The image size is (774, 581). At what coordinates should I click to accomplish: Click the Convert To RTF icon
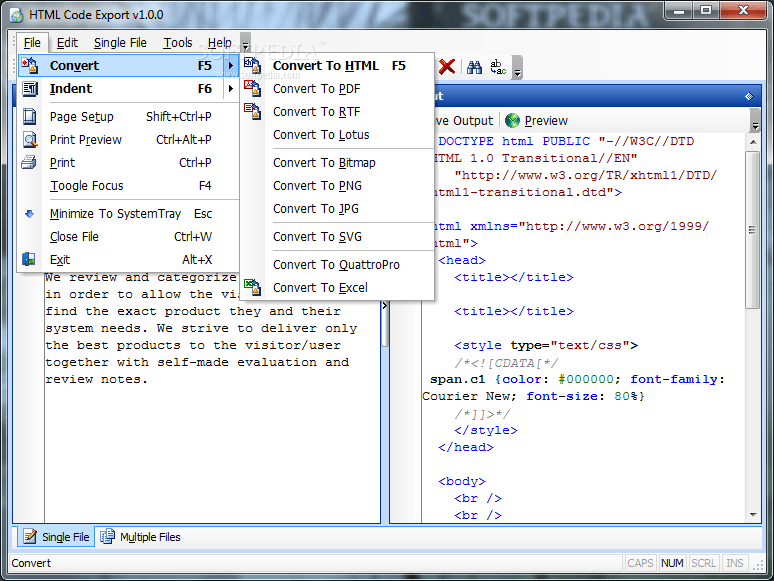[252, 112]
